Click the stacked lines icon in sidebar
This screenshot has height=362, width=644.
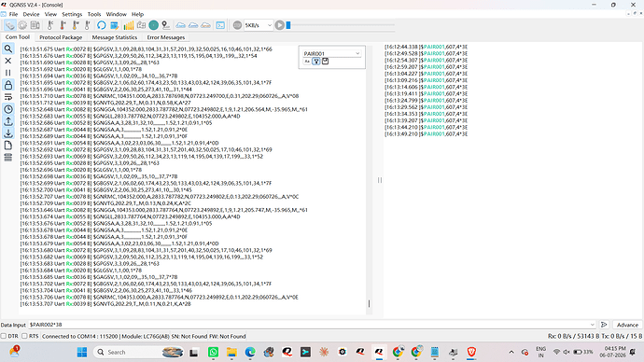(x=7, y=157)
